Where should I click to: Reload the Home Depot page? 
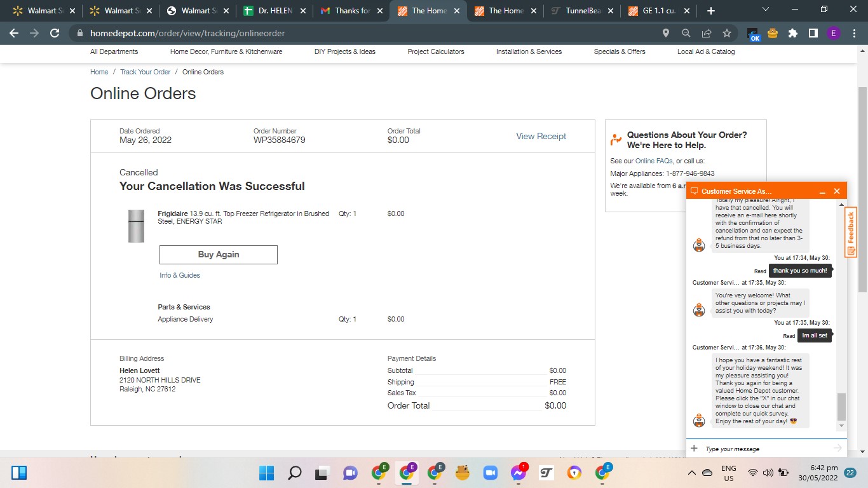click(55, 33)
